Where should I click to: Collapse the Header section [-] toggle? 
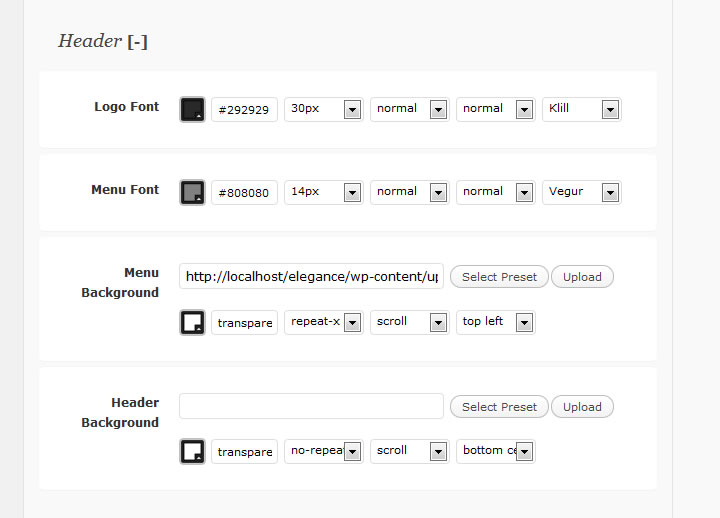coord(138,42)
